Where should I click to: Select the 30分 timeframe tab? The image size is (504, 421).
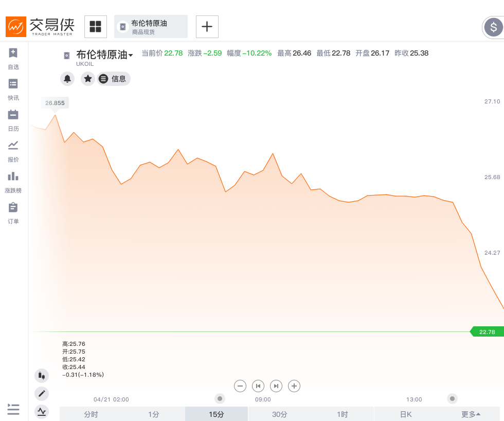click(x=279, y=414)
